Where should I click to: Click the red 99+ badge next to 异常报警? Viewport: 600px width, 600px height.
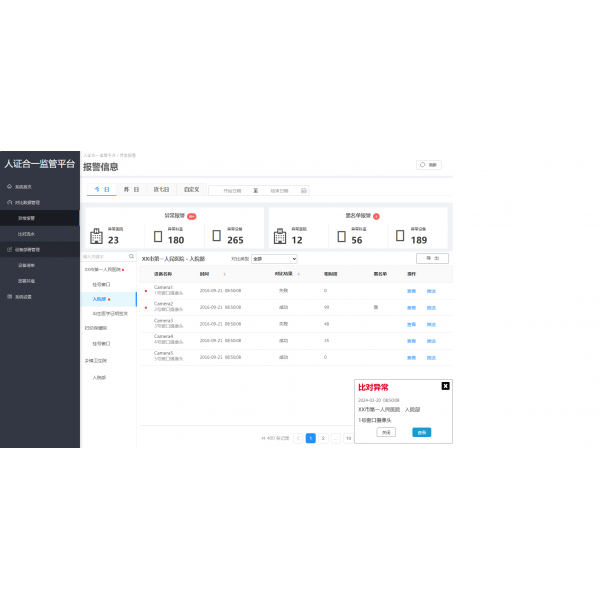pos(192,216)
